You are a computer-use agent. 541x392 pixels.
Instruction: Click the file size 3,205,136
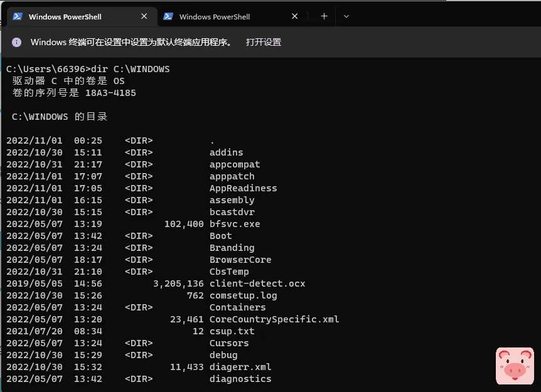(x=178, y=283)
